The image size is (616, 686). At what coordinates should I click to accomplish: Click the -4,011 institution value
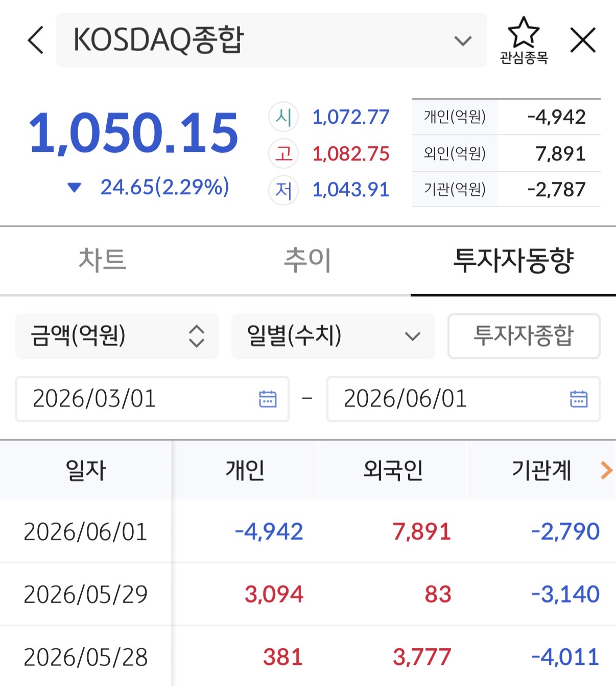[x=565, y=657]
